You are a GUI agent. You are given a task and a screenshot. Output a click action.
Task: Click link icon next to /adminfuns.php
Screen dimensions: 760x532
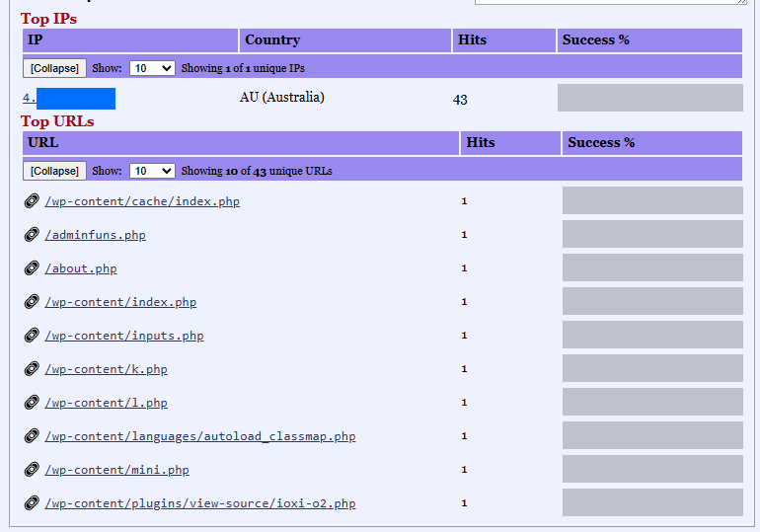click(x=32, y=235)
